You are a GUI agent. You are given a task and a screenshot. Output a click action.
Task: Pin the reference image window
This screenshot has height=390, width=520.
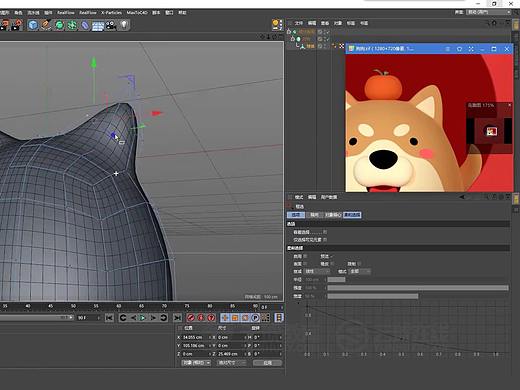(x=459, y=49)
